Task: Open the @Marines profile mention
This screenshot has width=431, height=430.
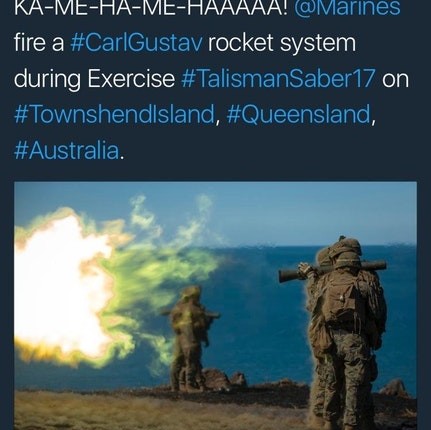Action: coord(347,8)
